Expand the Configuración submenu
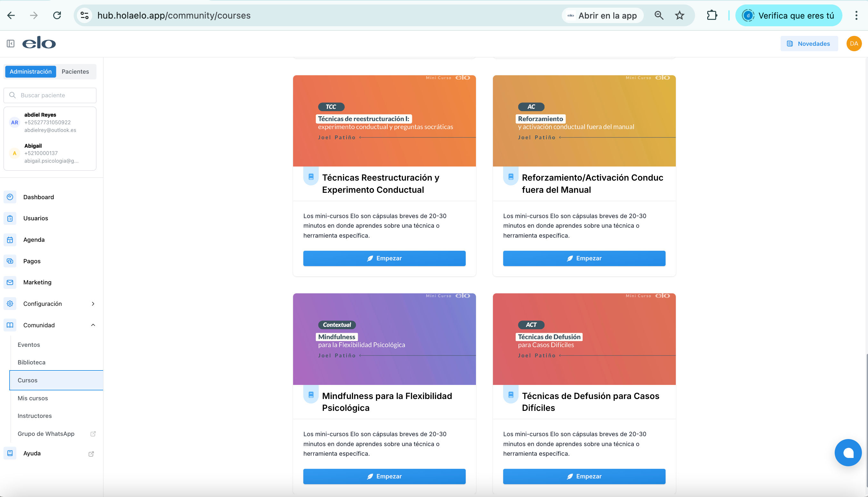 93,304
